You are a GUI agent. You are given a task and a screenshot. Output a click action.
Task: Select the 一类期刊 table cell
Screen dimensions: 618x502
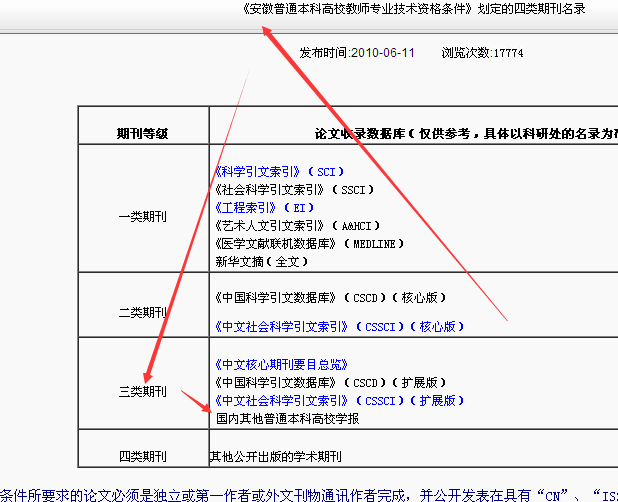pos(143,215)
